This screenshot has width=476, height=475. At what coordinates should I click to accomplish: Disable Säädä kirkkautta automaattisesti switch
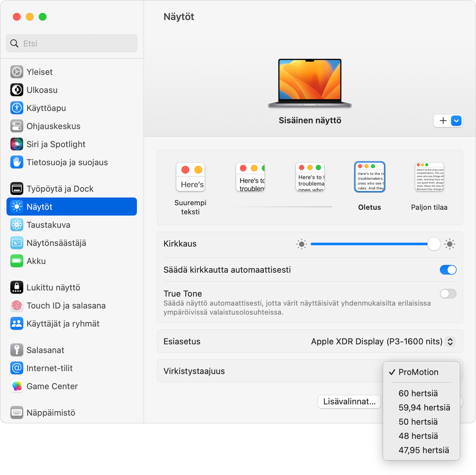click(x=448, y=270)
